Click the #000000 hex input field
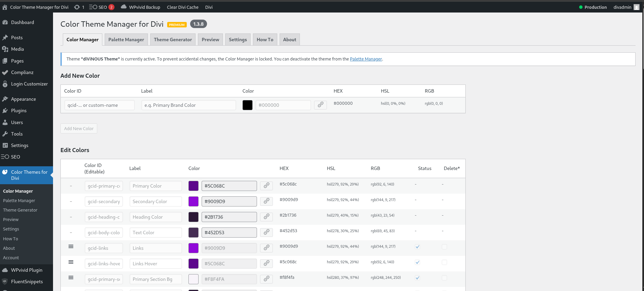This screenshot has height=291, width=644. (x=283, y=105)
